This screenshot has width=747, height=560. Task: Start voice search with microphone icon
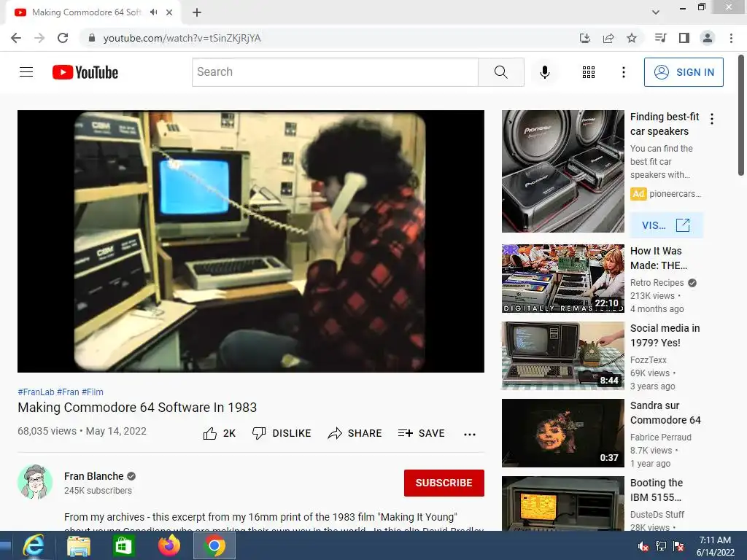[545, 72]
